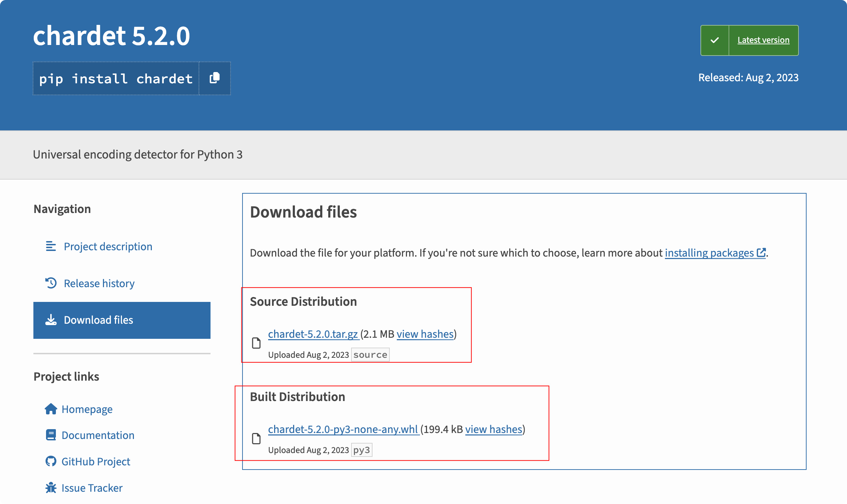Open the Release history page
The width and height of the screenshot is (847, 504).
[98, 283]
